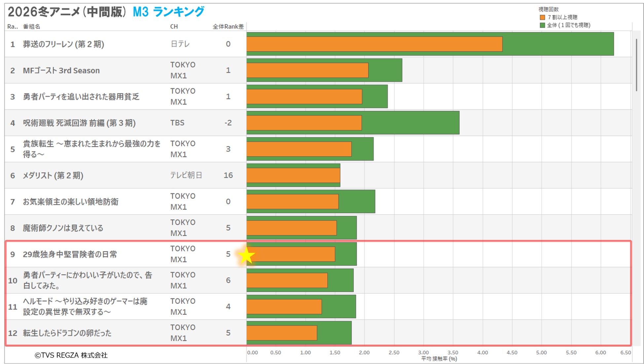Click the ©TVS REGZA 株式会社 credit

(71, 355)
